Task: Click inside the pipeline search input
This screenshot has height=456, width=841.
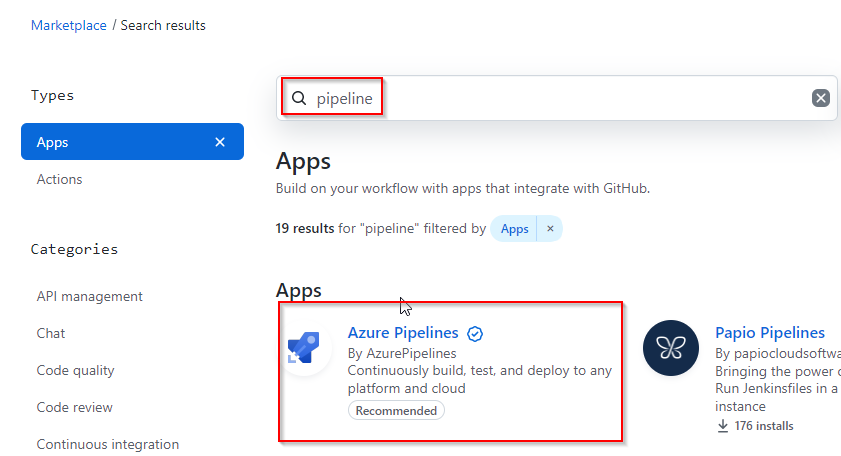Action: 556,98
